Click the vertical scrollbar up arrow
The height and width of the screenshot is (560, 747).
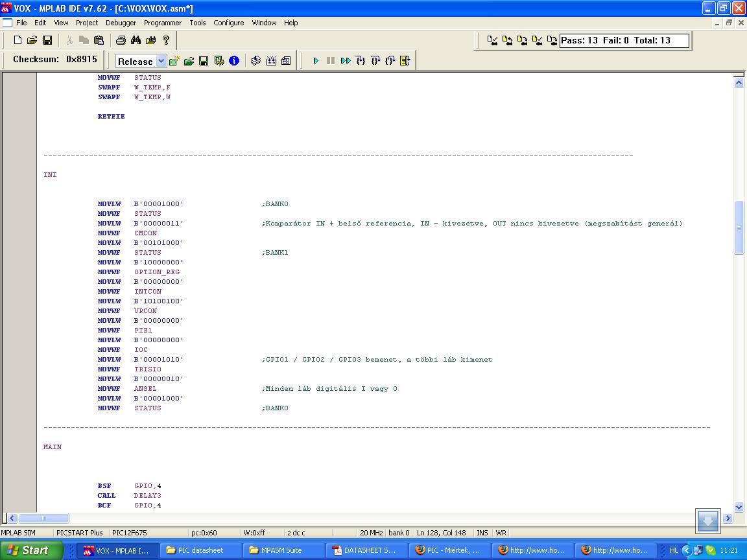[x=739, y=82]
